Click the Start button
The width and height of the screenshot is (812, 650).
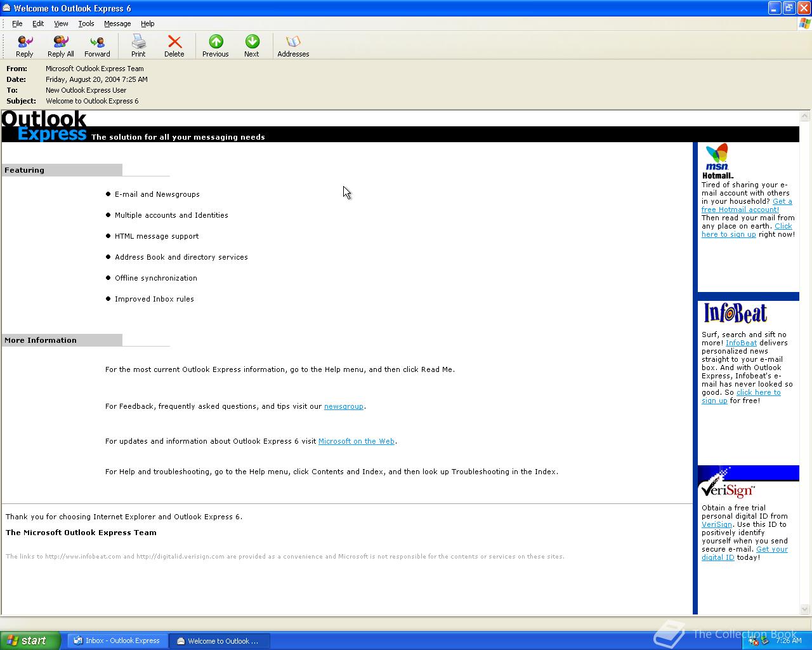30,640
